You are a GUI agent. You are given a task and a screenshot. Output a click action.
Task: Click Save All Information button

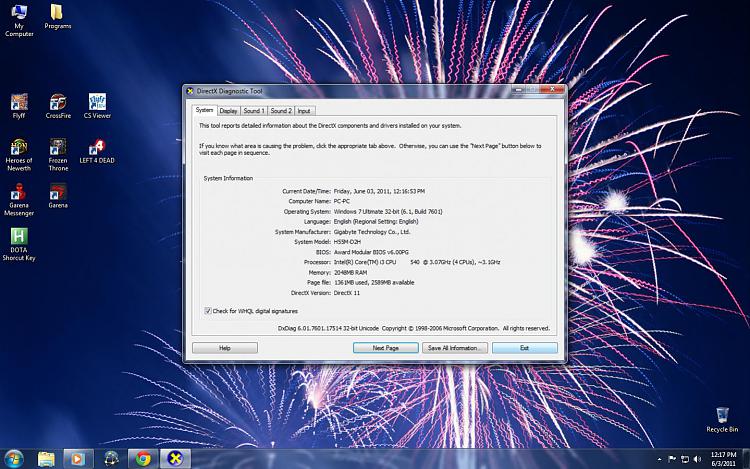click(x=455, y=348)
